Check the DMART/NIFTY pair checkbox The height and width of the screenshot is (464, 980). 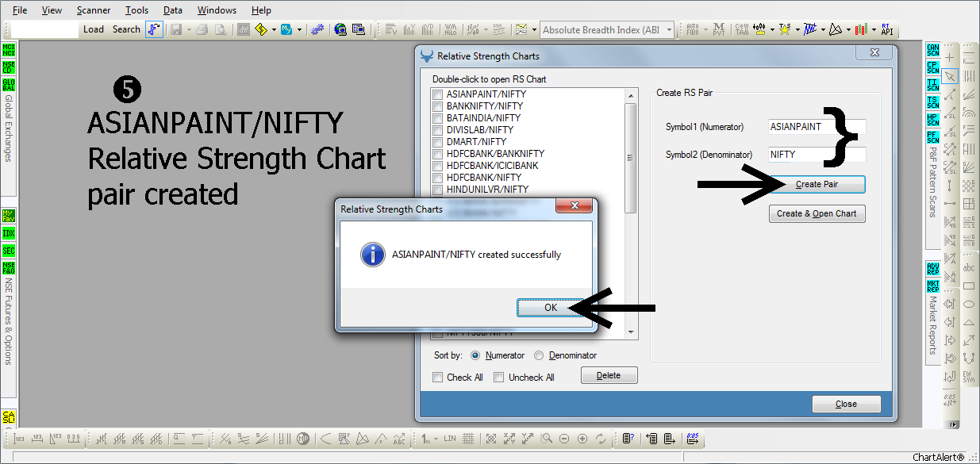(x=437, y=142)
